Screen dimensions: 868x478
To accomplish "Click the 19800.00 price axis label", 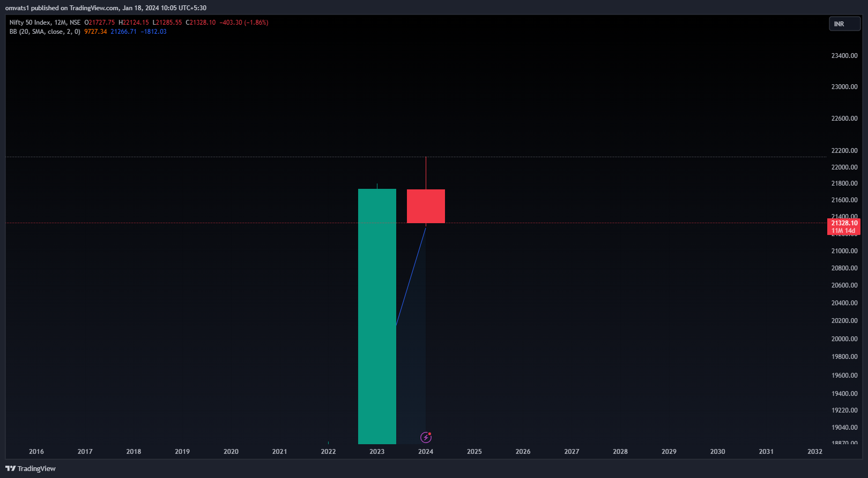I will [x=844, y=357].
